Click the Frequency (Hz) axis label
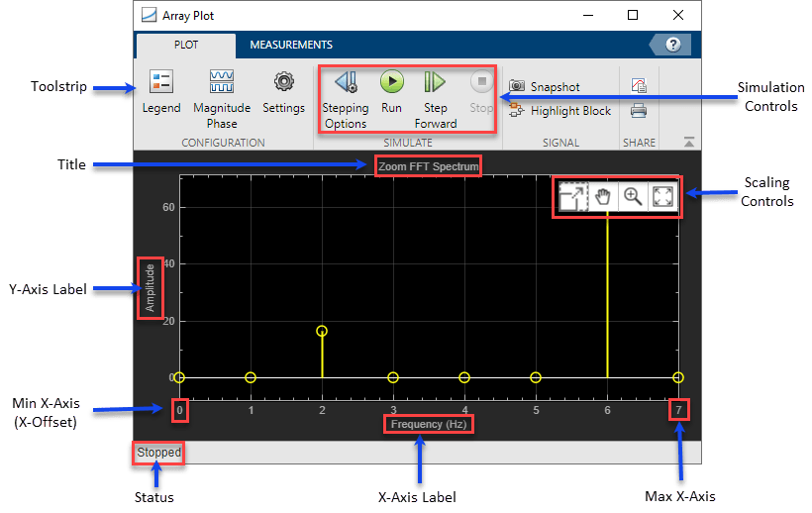 click(429, 425)
